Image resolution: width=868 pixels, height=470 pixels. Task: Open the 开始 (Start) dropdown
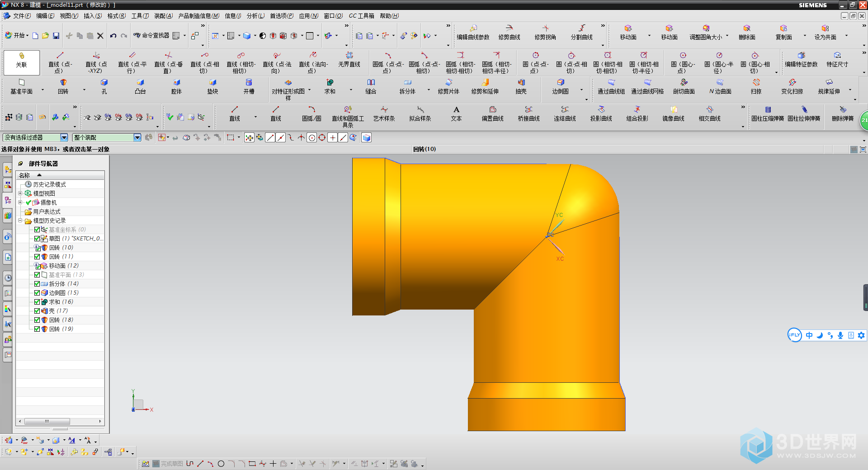(x=17, y=35)
